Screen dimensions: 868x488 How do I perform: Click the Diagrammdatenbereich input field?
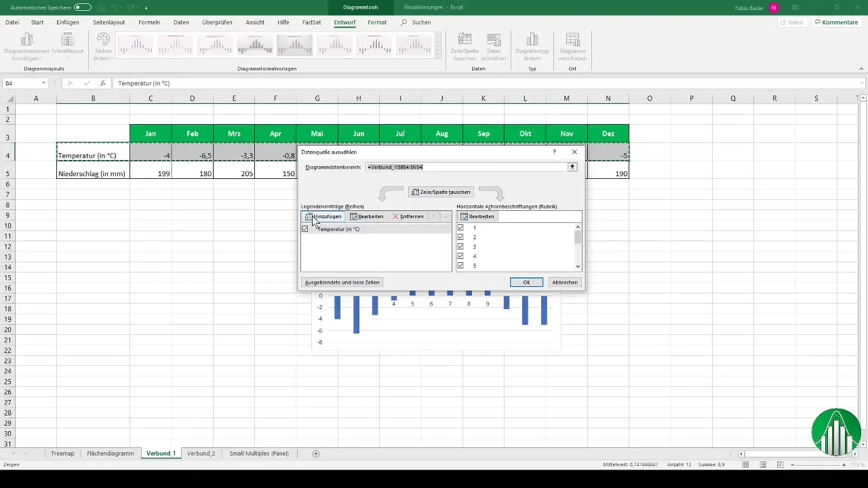click(466, 167)
